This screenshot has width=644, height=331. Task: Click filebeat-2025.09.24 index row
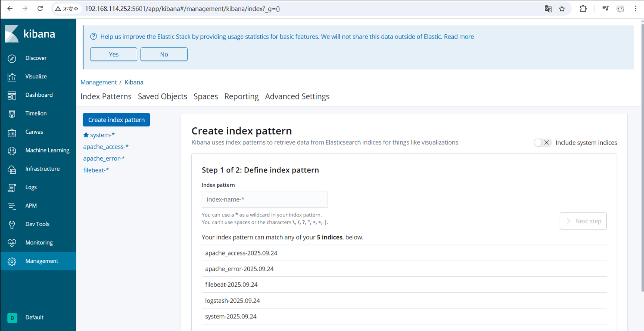pyautogui.click(x=404, y=285)
